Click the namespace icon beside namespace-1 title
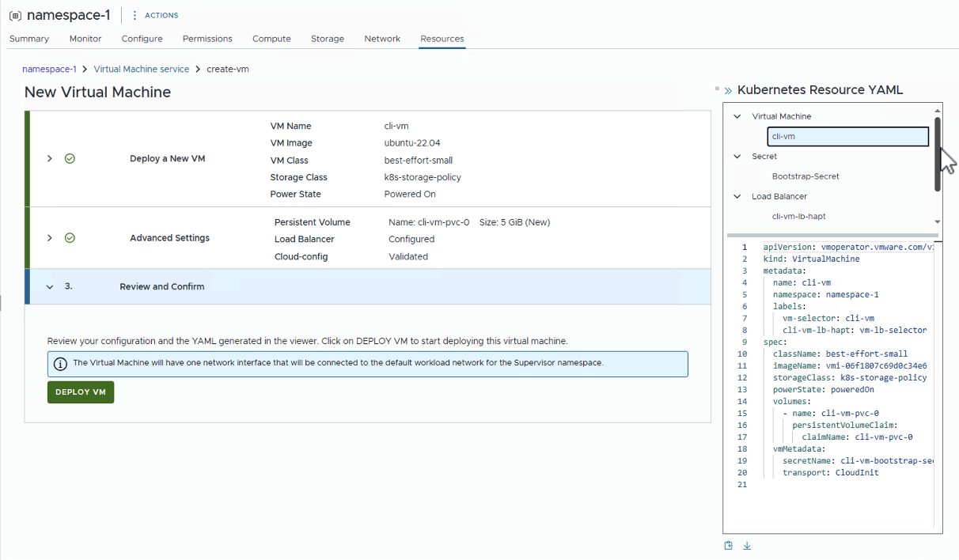 coord(15,15)
